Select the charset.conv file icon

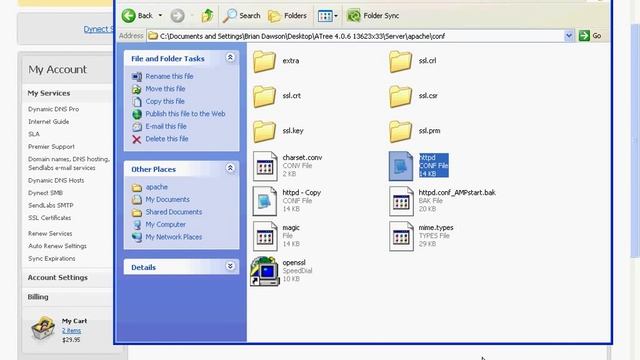pos(265,166)
